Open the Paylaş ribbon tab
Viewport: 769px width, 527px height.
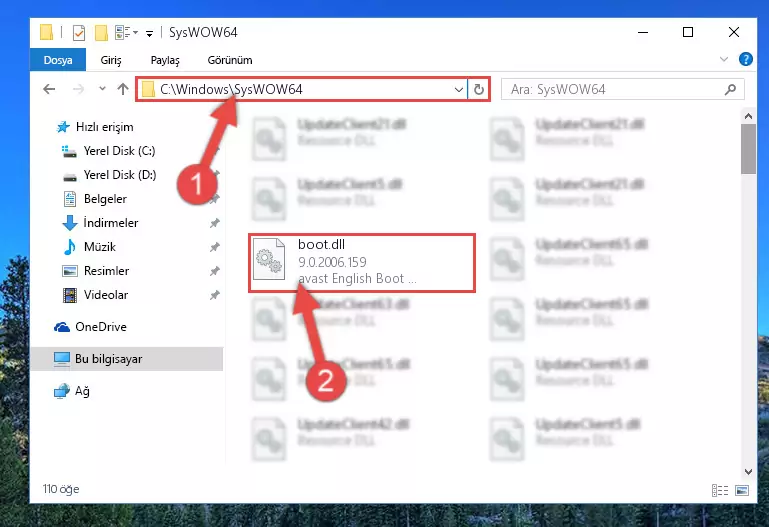point(165,60)
